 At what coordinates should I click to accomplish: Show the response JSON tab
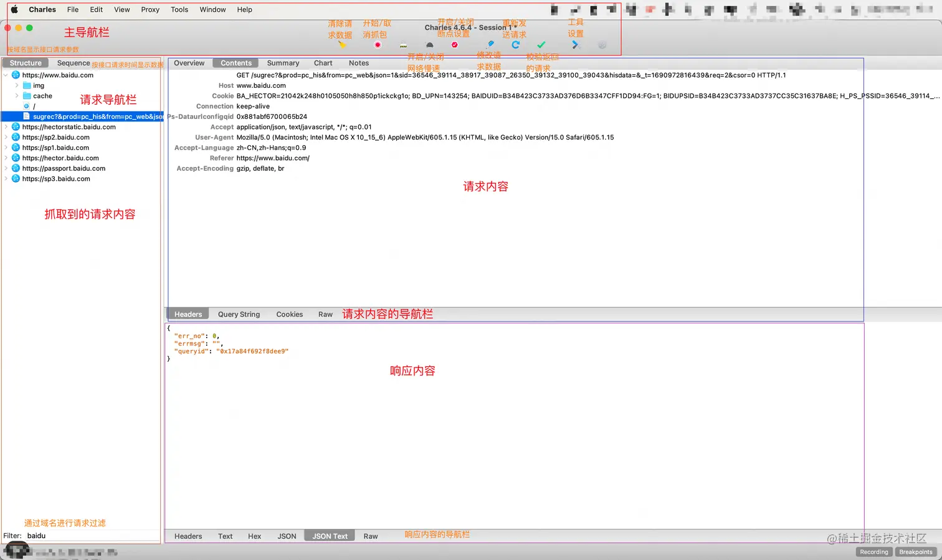click(287, 536)
